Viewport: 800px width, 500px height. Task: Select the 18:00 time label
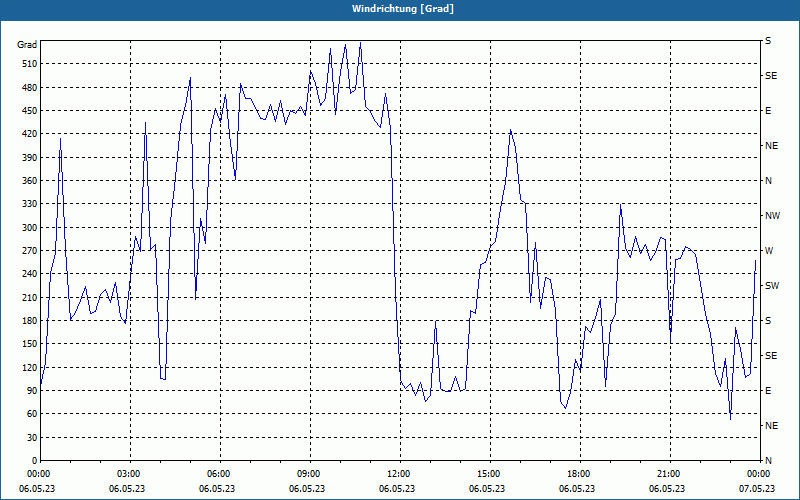click(577, 473)
